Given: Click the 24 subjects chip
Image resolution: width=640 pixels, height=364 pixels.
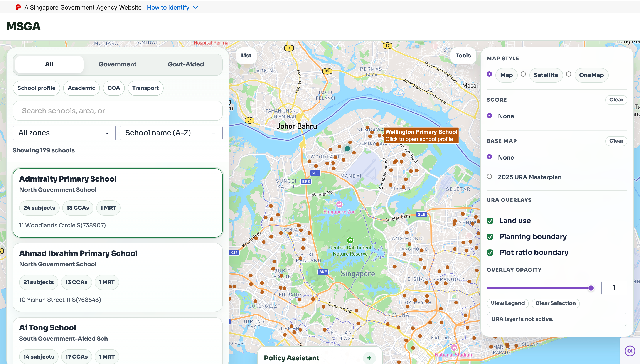Looking at the screenshot, I should coord(39,208).
